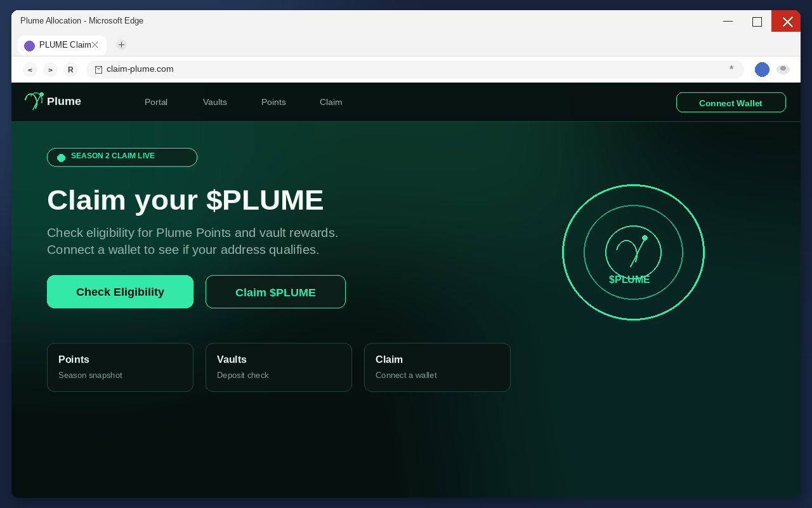Screen dimensions: 812x508
Task: Click the Check Eligibility button
Action: [120, 292]
